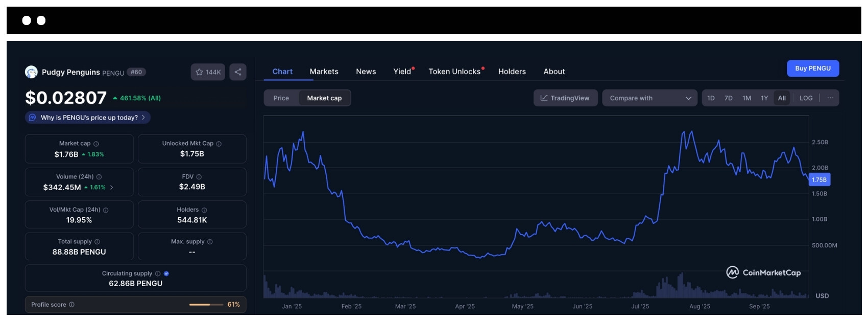This screenshot has width=868, height=320.
Task: Click the $1.76B market cap value
Action: pyautogui.click(x=66, y=154)
